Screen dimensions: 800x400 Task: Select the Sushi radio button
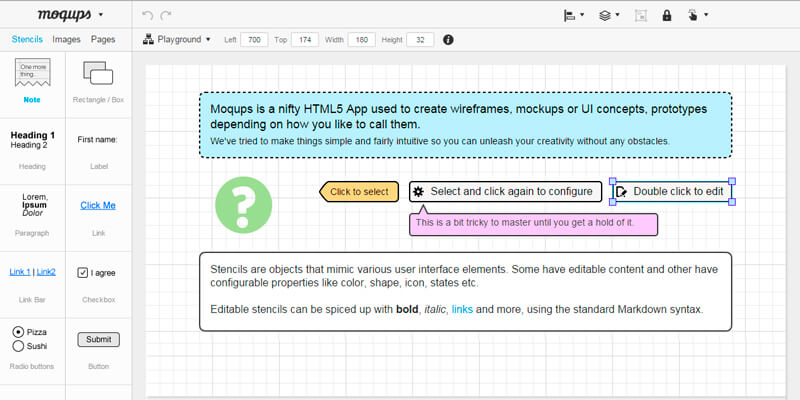(18, 346)
